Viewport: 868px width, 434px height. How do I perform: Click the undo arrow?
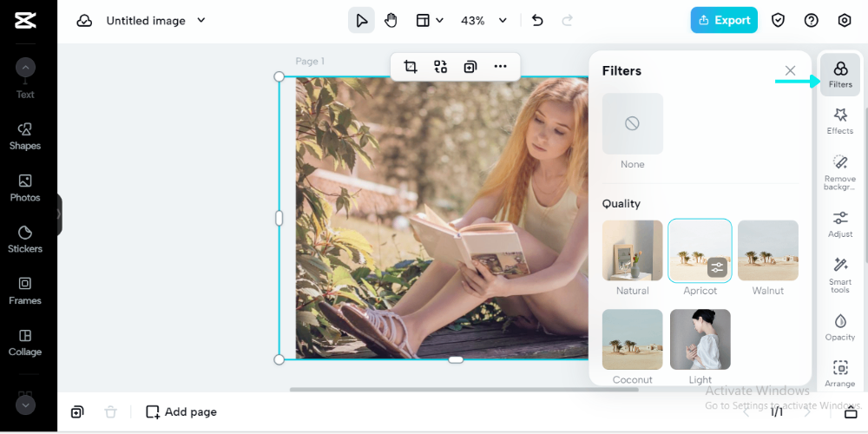click(x=537, y=21)
